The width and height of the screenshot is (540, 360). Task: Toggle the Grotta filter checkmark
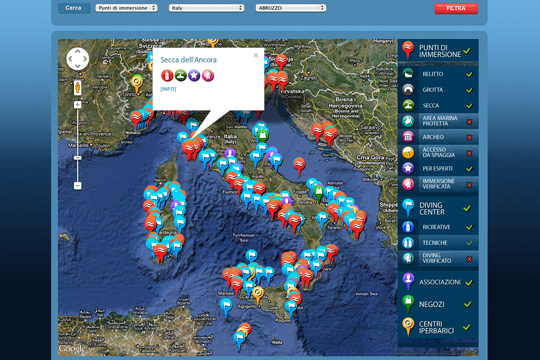(x=469, y=90)
